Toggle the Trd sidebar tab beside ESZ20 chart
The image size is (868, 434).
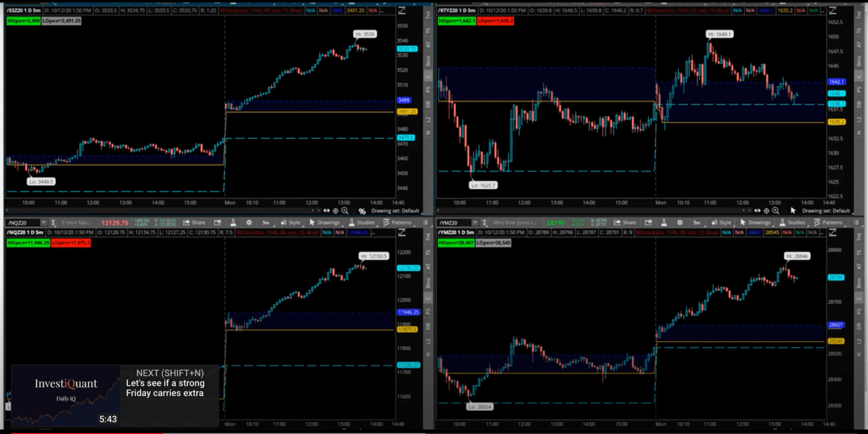[x=428, y=15]
